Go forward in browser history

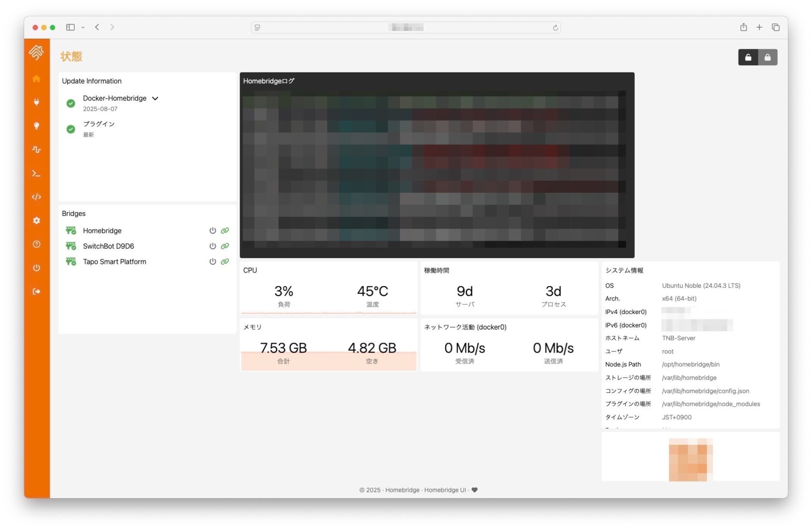click(x=112, y=28)
